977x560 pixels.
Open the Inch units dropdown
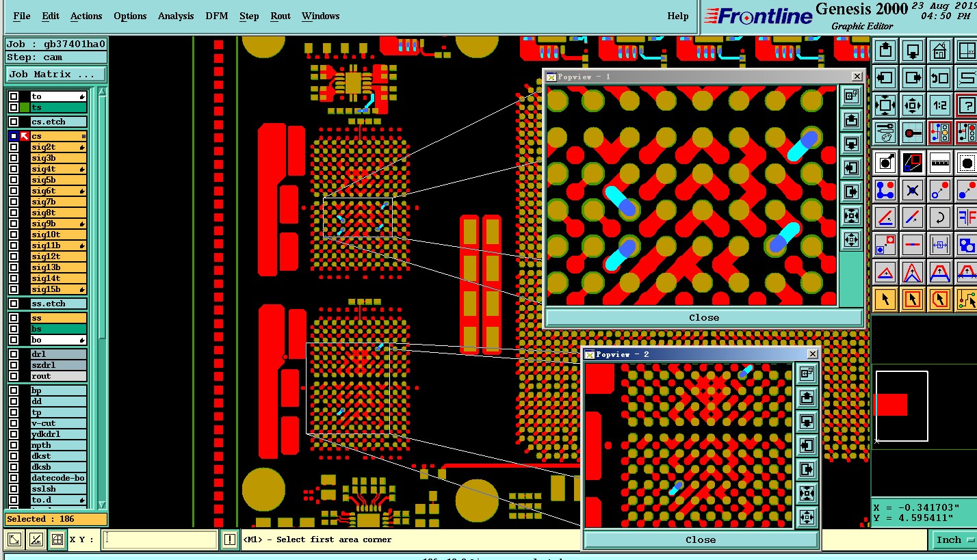[x=954, y=539]
